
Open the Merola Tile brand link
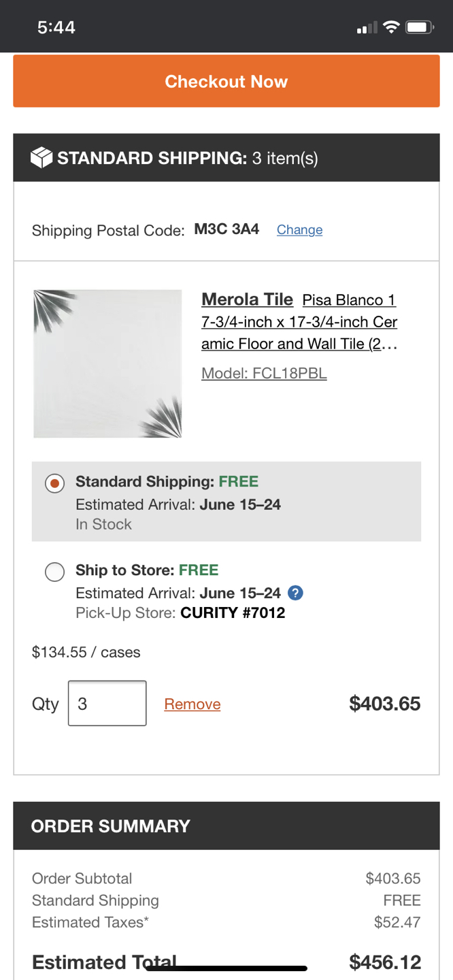point(247,299)
